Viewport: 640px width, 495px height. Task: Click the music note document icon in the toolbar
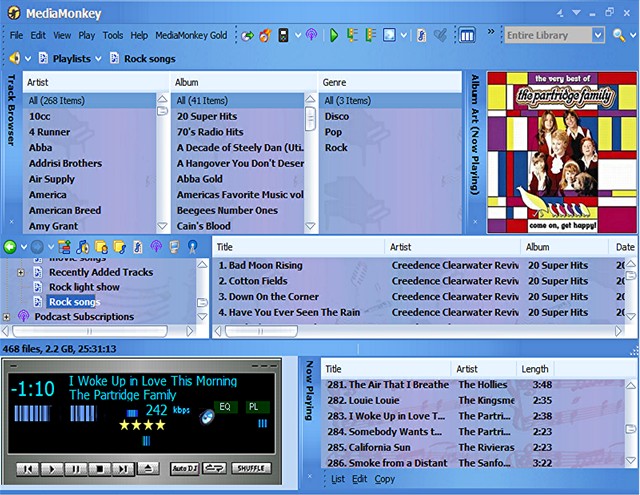click(x=421, y=36)
